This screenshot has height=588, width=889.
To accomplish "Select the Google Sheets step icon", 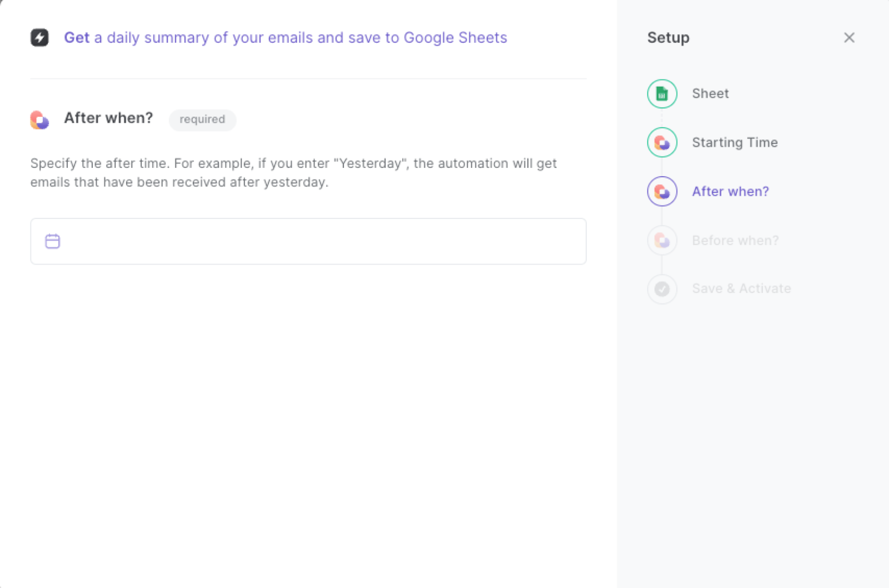I will (662, 93).
